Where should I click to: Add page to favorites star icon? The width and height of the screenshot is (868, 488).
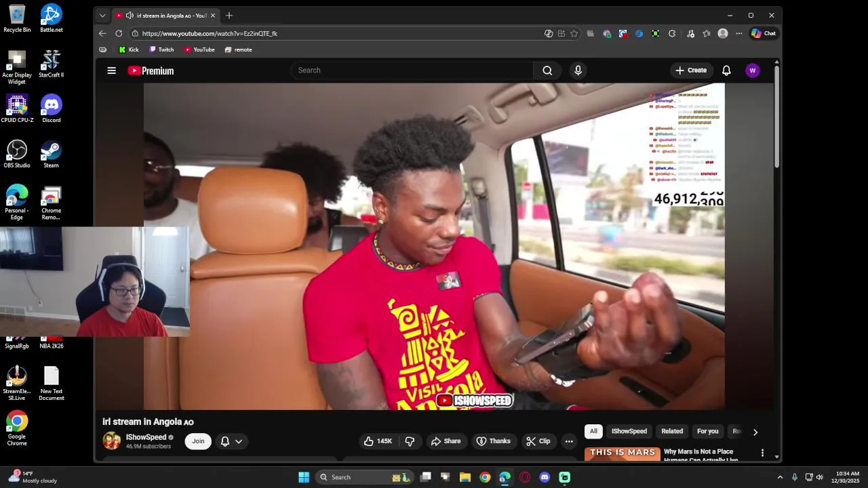click(x=574, y=33)
